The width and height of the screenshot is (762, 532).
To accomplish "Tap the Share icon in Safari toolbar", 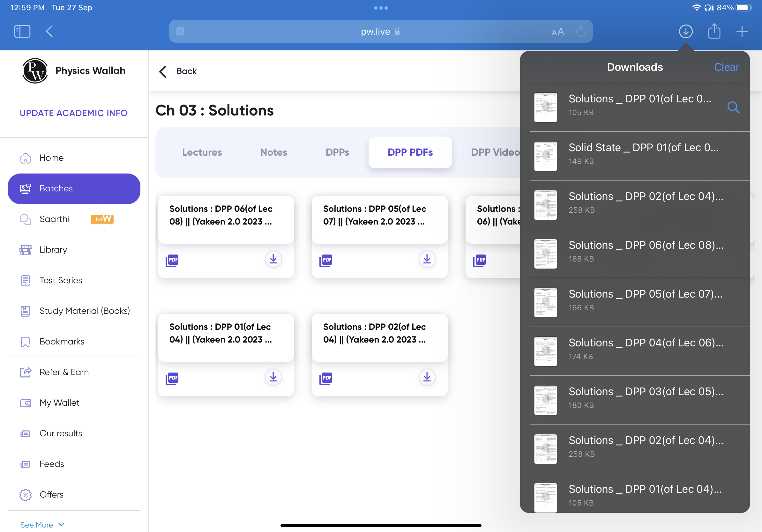I will pyautogui.click(x=714, y=32).
